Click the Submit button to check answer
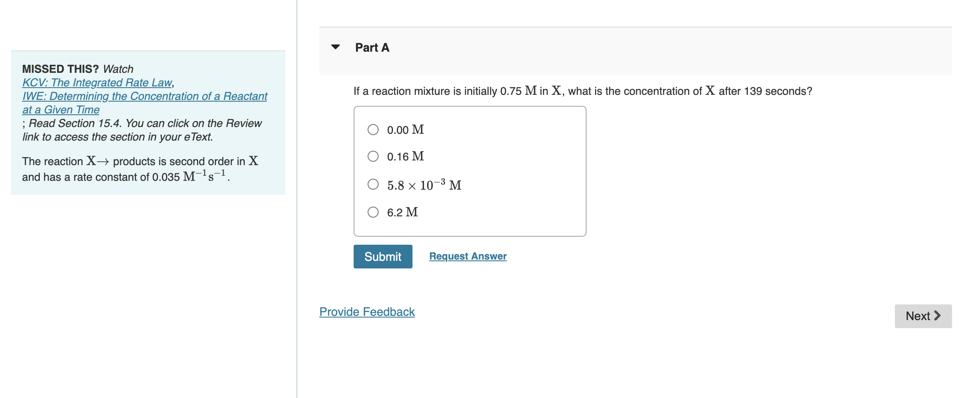980x398 pixels. point(382,256)
